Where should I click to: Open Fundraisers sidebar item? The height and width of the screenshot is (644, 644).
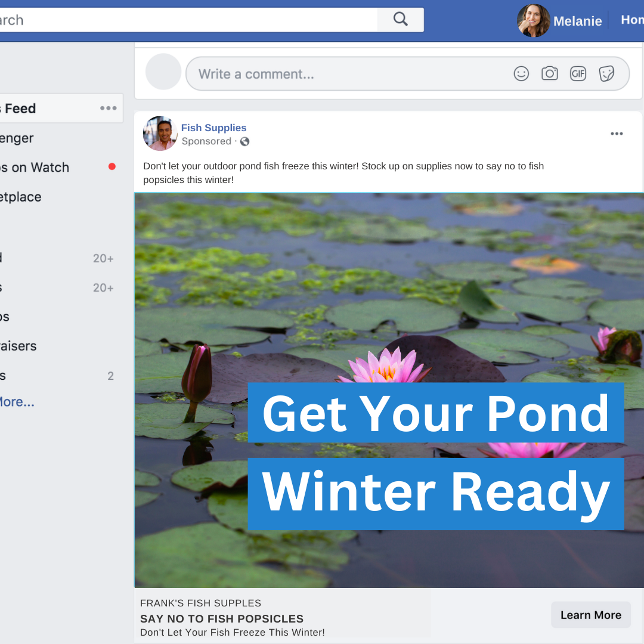[18, 346]
